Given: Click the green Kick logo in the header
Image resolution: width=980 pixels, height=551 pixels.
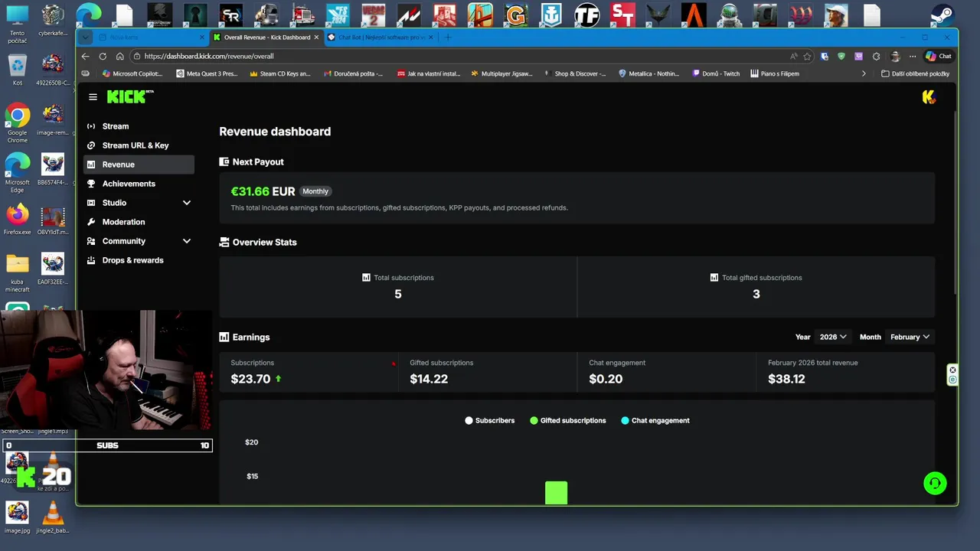Looking at the screenshot, I should click(x=129, y=96).
